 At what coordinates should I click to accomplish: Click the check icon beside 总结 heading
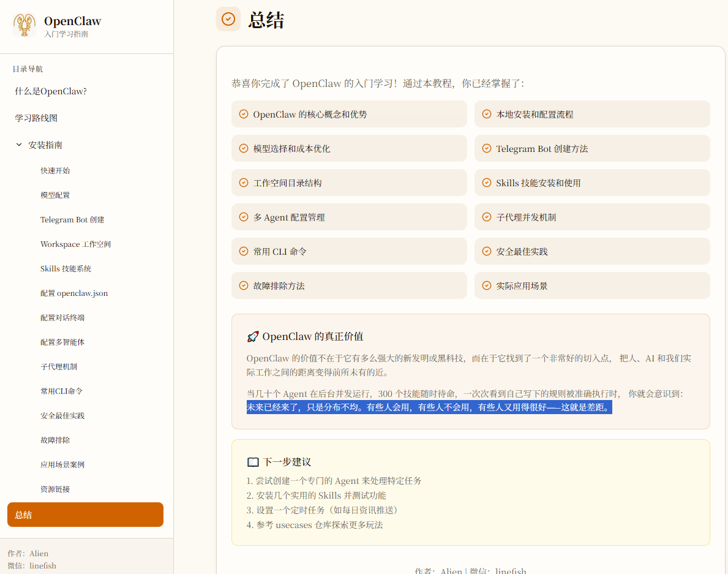click(228, 19)
